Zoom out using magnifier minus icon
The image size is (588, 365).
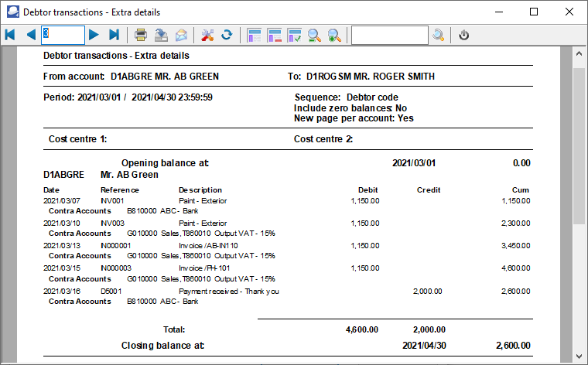(x=315, y=35)
